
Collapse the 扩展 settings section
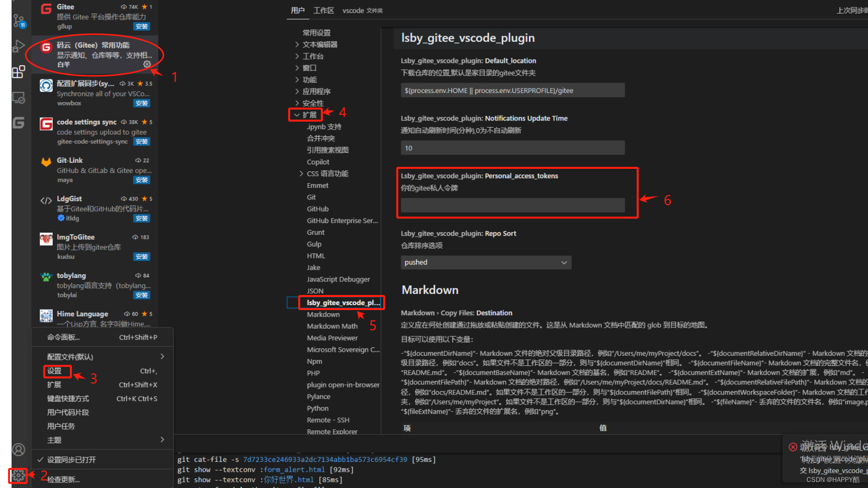pyautogui.click(x=309, y=115)
